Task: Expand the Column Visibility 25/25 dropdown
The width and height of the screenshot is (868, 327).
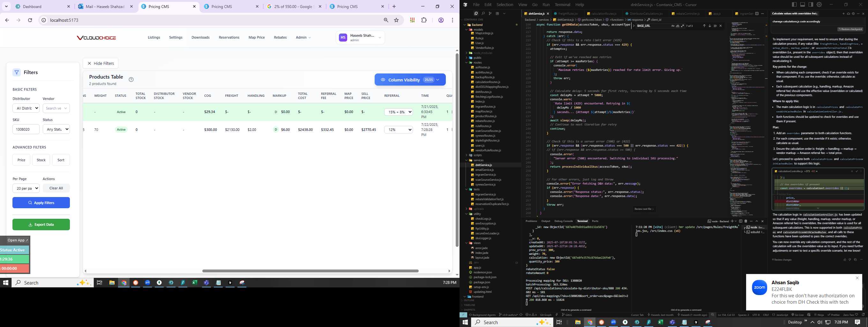Action: tap(410, 80)
